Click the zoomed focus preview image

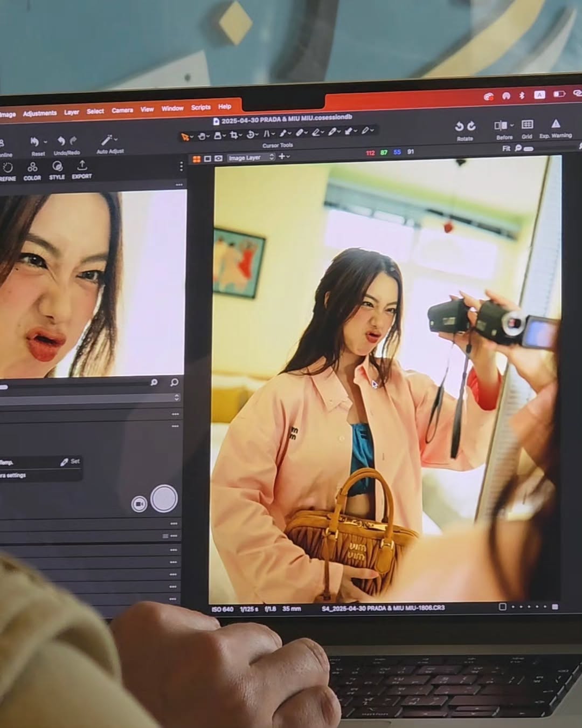point(93,283)
